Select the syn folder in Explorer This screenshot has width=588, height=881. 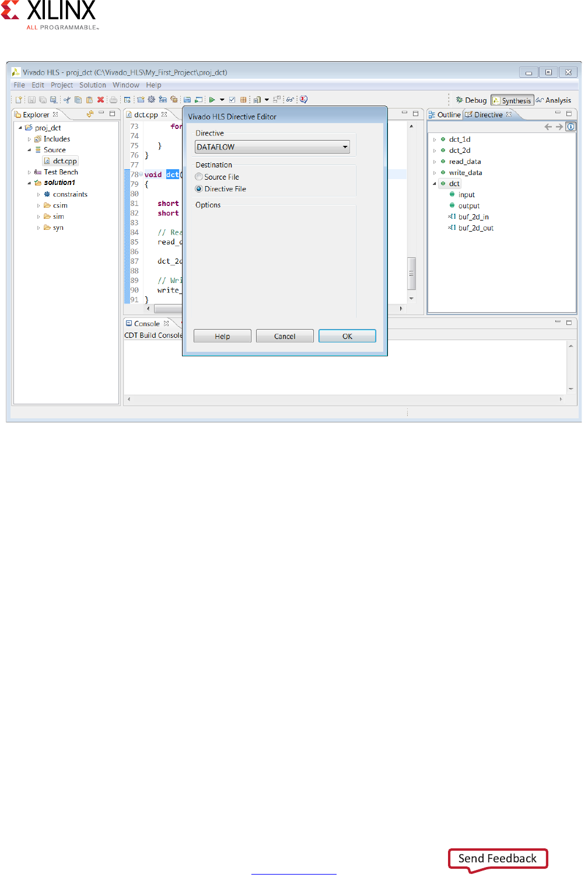(x=54, y=228)
